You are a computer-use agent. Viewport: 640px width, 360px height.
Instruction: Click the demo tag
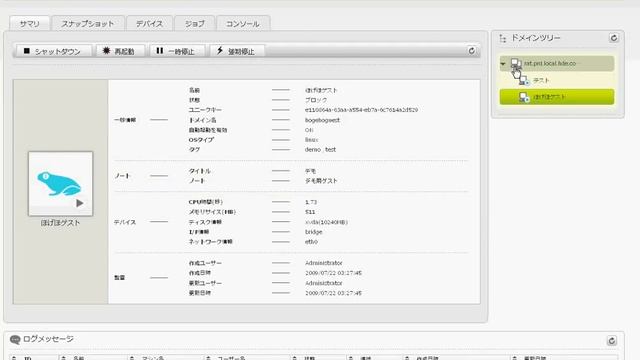pyautogui.click(x=313, y=149)
